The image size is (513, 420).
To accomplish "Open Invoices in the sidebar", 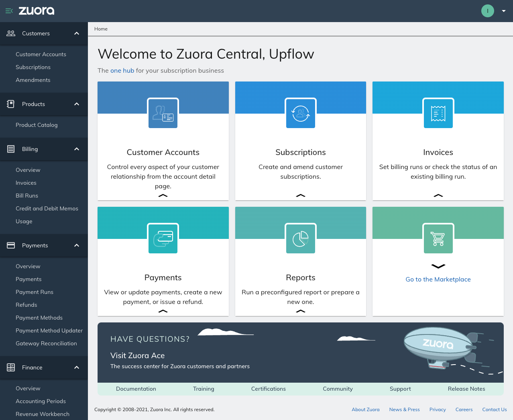I will [x=26, y=183].
